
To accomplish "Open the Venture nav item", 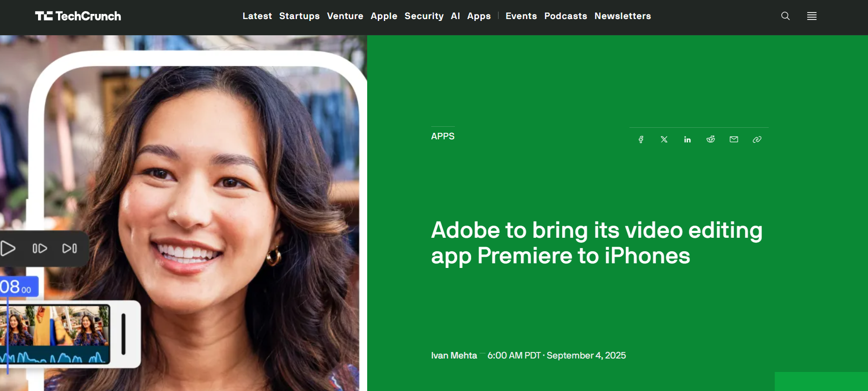I will pyautogui.click(x=345, y=16).
